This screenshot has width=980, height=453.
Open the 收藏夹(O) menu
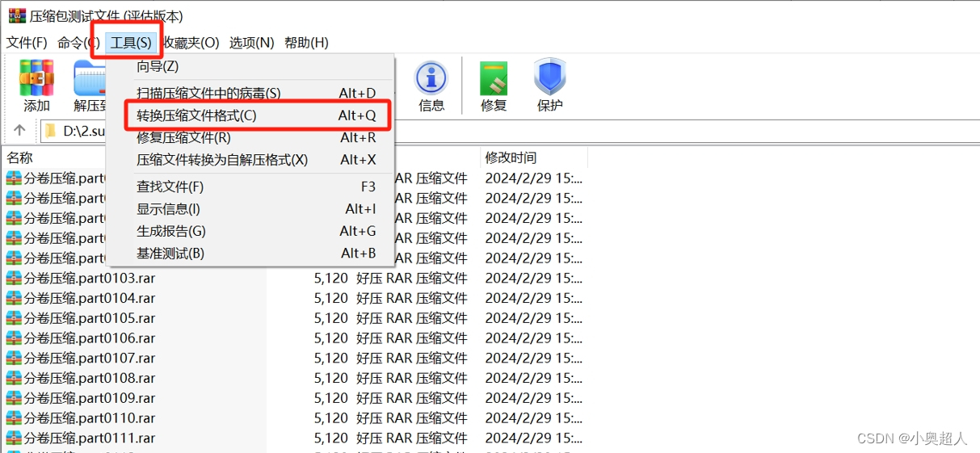click(x=191, y=42)
